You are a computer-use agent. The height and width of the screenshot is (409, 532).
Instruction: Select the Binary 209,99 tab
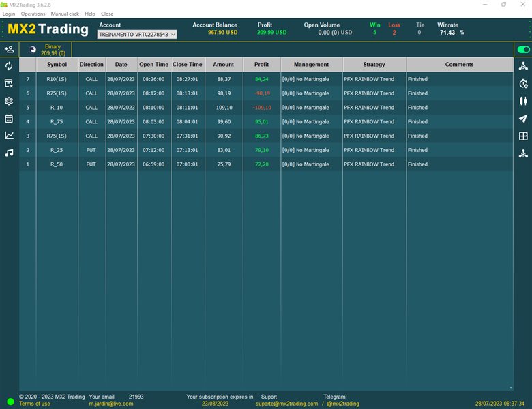click(52, 50)
